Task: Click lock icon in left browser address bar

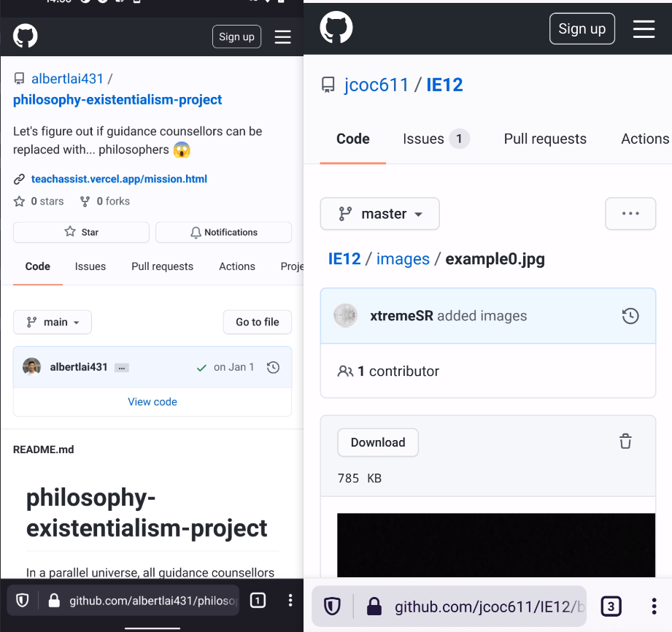Action: 54,601
